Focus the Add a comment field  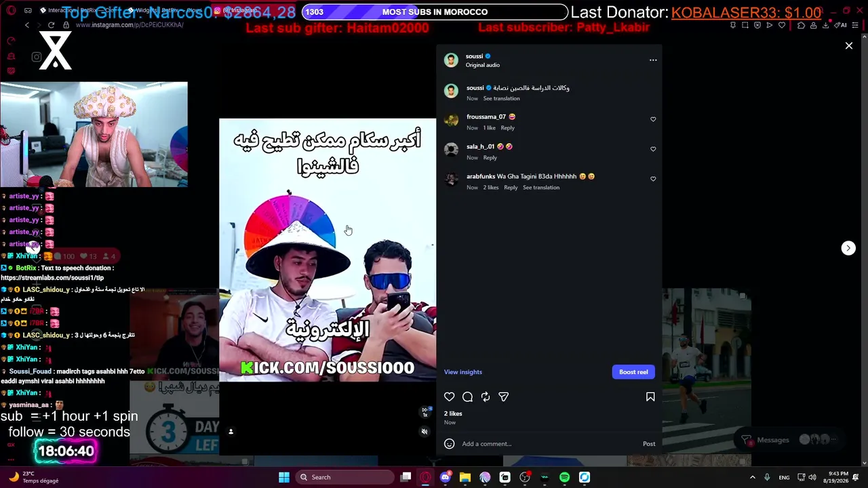click(549, 444)
